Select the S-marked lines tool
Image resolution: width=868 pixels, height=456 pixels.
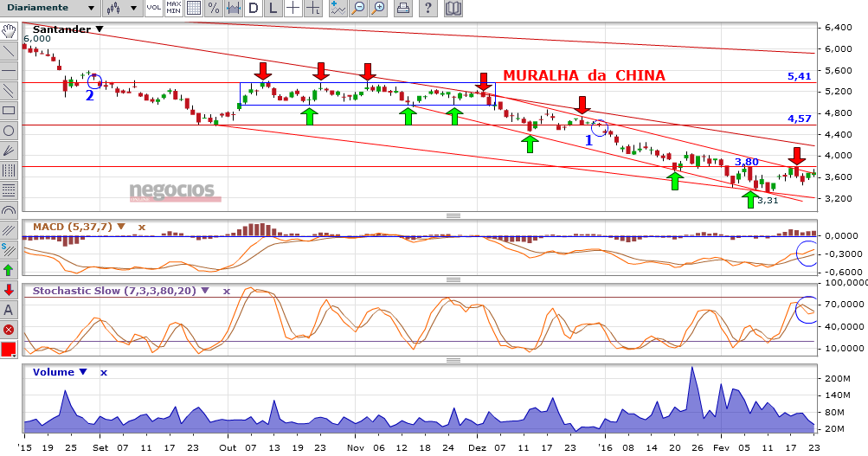pyautogui.click(x=9, y=250)
